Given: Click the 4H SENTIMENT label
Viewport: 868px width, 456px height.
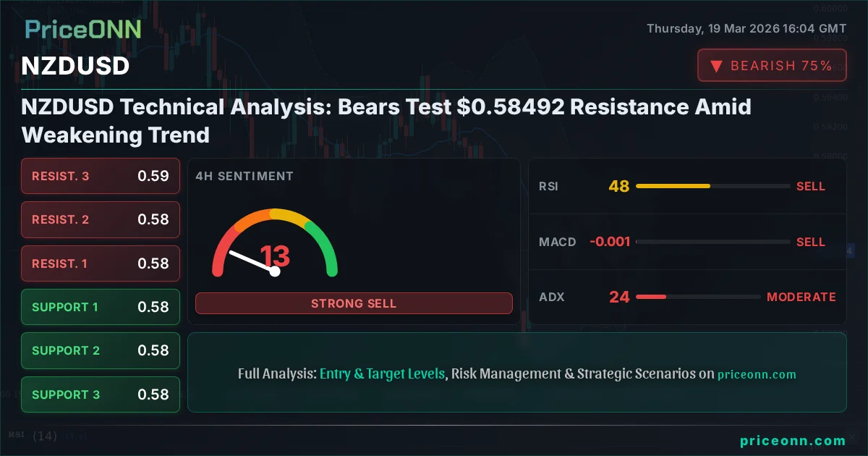Looking at the screenshot, I should (x=244, y=176).
